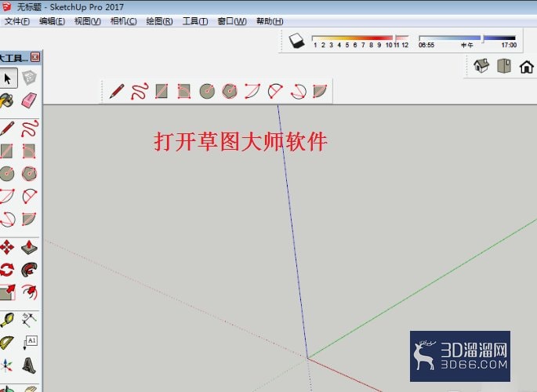This screenshot has width=537, height=392.
Task: Click Freehand in the floating drawing toolbar
Action: pos(140,91)
